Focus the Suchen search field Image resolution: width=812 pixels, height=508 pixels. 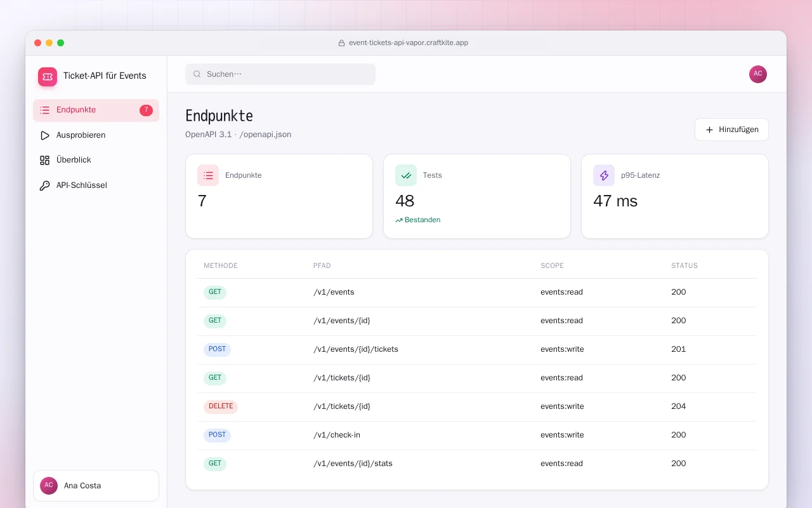coord(280,74)
